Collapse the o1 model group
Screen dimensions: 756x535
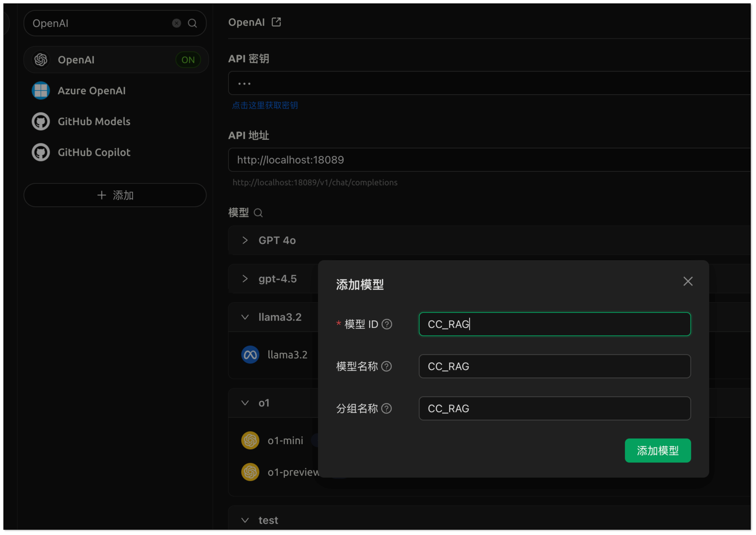(x=245, y=403)
